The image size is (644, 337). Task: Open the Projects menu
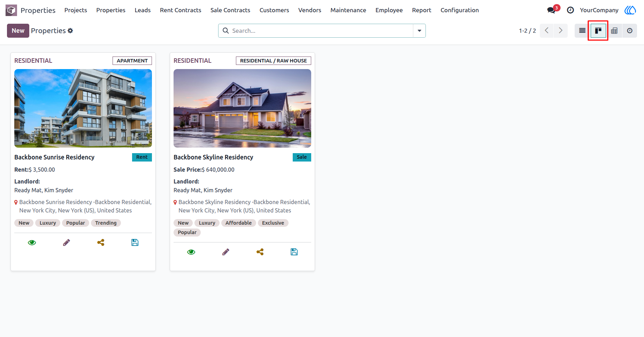[76, 10]
